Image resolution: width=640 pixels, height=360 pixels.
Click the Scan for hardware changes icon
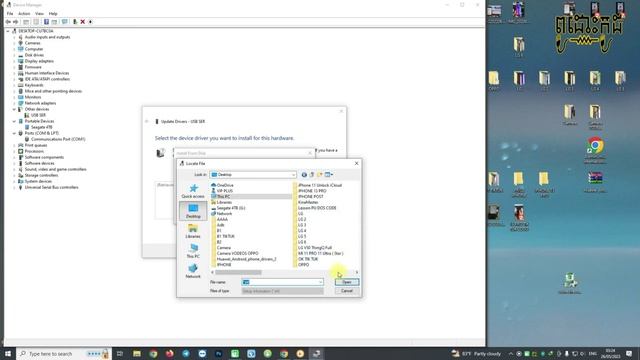click(x=64, y=22)
